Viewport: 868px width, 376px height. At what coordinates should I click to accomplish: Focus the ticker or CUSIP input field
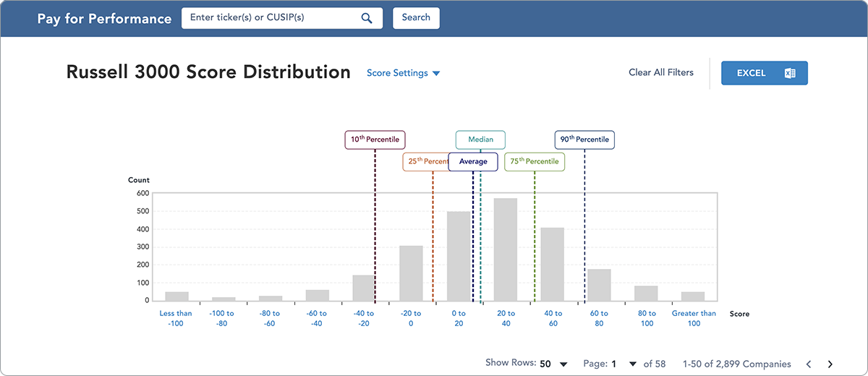click(282, 18)
